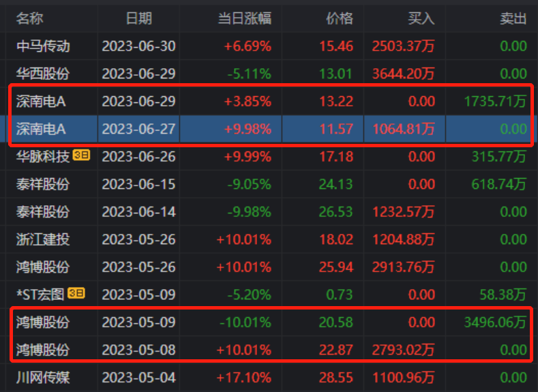This screenshot has width=538, height=392.
Task: Click the sell amount 618.74万
Action: pyautogui.click(x=499, y=184)
